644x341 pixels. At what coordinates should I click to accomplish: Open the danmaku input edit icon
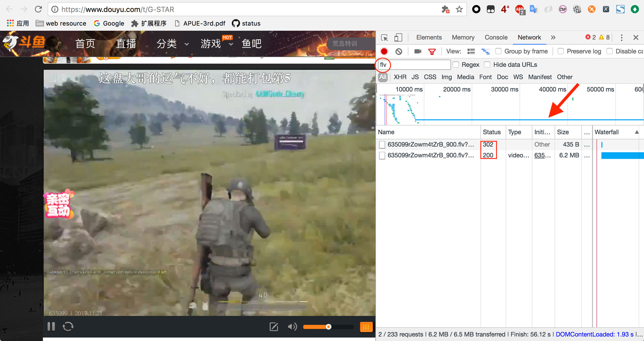pos(274,327)
